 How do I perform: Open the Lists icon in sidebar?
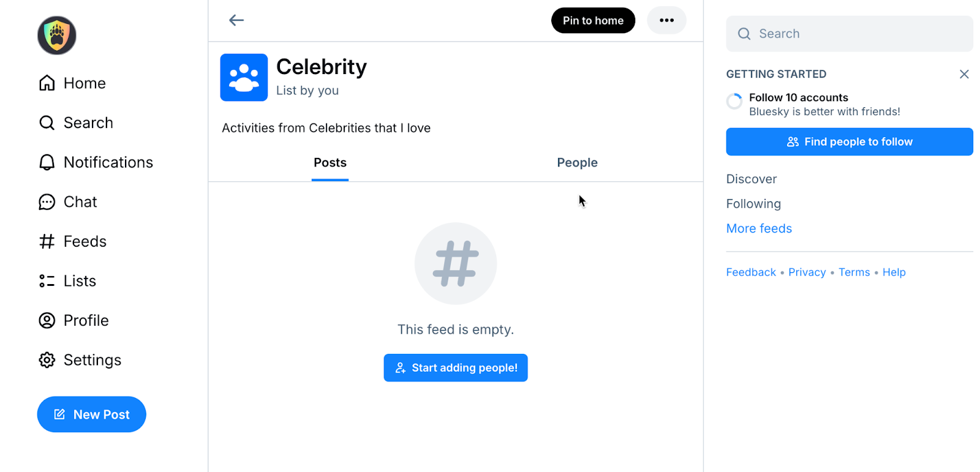click(x=47, y=281)
